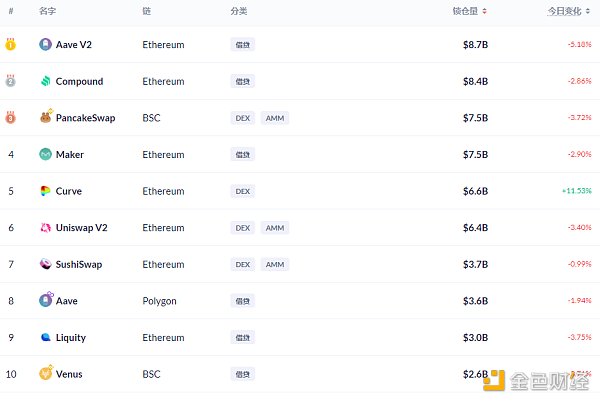Click the 链 column header
This screenshot has width=600, height=402.
pos(147,11)
